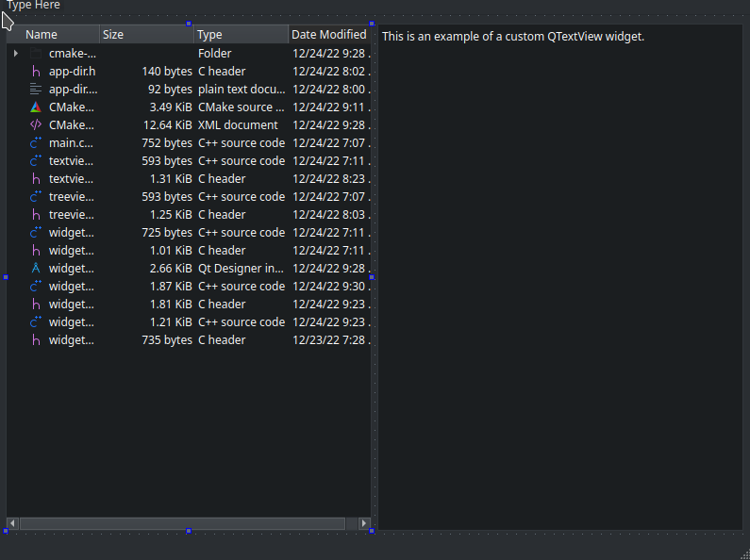Screen dimensions: 750x560
Task: Expand the cmake- folder tree arrow
Action: 16,54
